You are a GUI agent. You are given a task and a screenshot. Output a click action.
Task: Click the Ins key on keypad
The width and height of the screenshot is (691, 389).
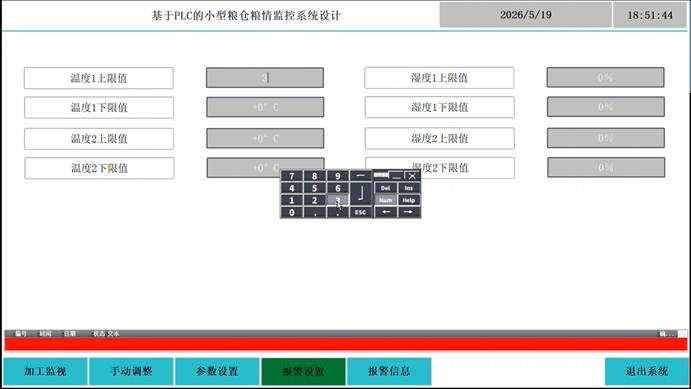click(x=409, y=188)
